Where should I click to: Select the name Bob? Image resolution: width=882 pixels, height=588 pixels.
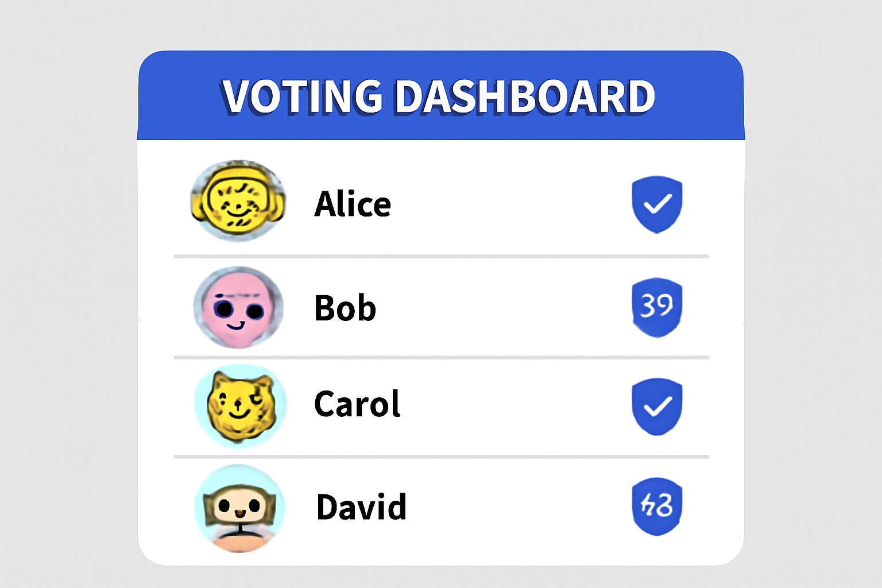pos(345,308)
